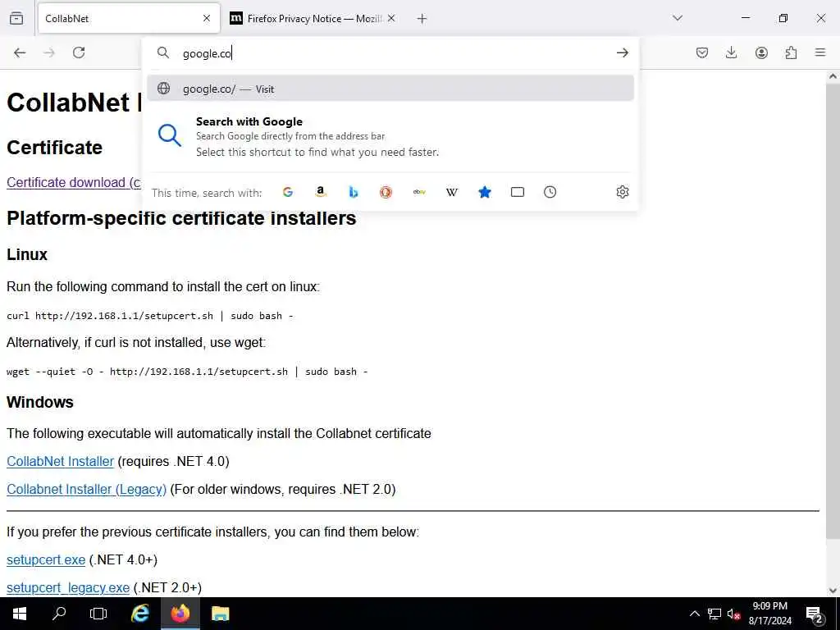
Task: Search this time with Google icon
Action: (288, 192)
